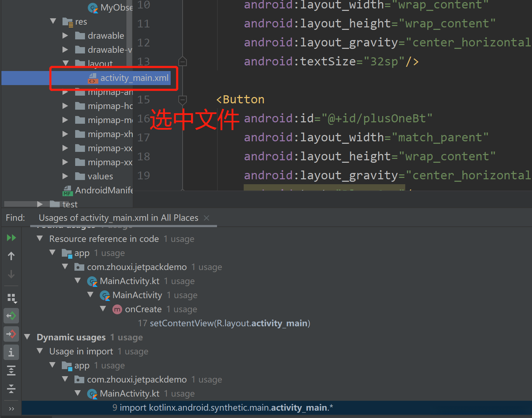Click the AndroidManifest file icon
Image resolution: width=532 pixels, height=418 pixels.
tap(67, 191)
